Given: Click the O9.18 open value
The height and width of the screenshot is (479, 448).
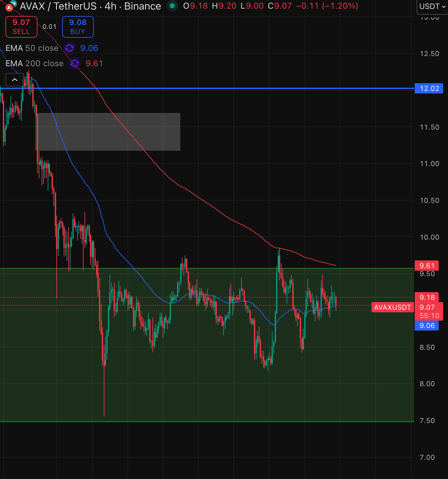Looking at the screenshot, I should click(195, 6).
